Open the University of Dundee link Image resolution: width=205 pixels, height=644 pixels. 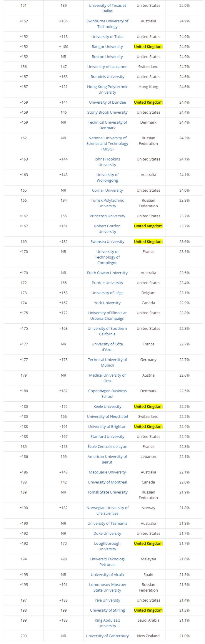[107, 102]
